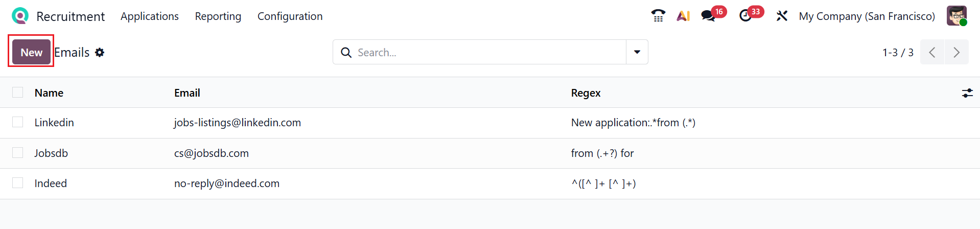Click the user avatar in the navbar

point(956,16)
